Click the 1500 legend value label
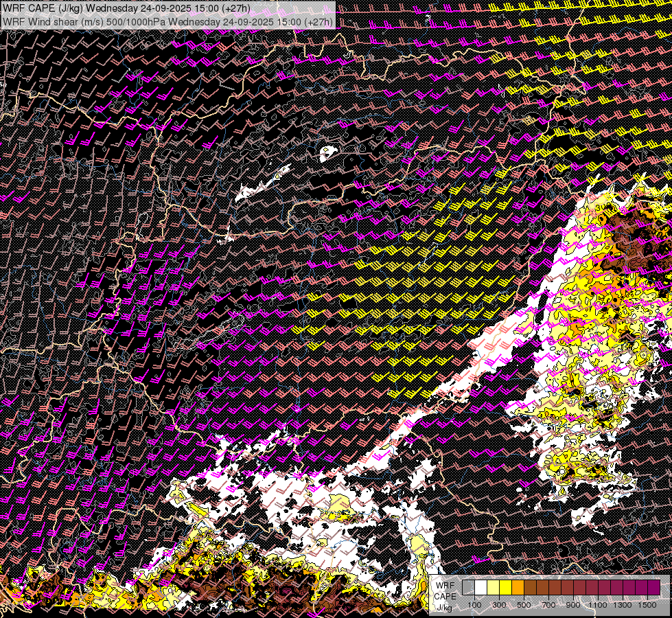This screenshot has width=672, height=618. click(647, 605)
